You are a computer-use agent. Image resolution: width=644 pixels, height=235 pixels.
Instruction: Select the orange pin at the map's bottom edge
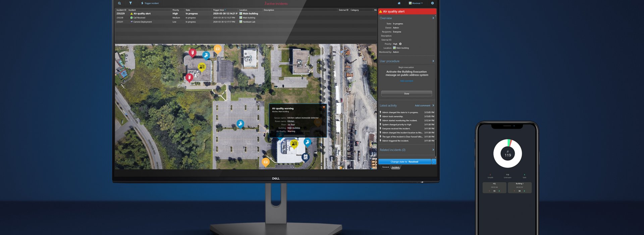point(266,162)
